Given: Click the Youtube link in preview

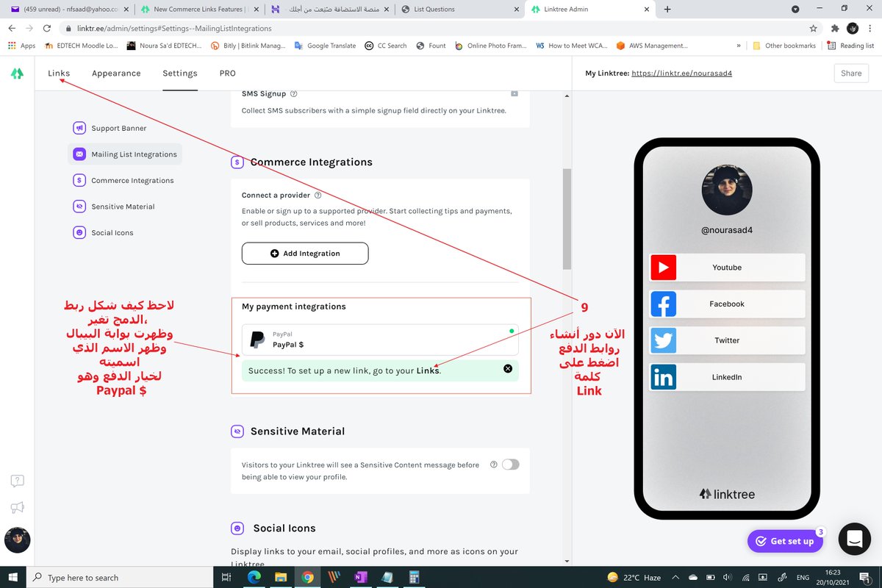Looking at the screenshot, I should [x=727, y=268].
